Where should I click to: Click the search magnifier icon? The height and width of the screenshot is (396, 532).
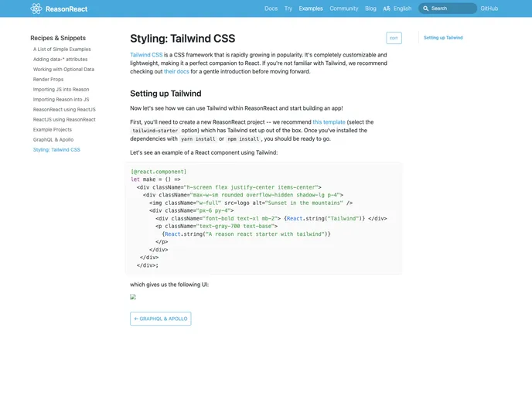(x=425, y=9)
